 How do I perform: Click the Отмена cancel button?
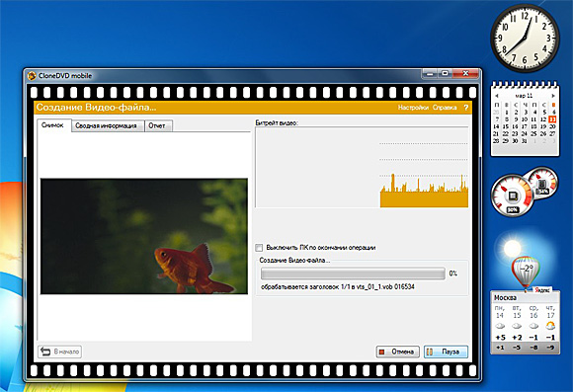tap(397, 352)
